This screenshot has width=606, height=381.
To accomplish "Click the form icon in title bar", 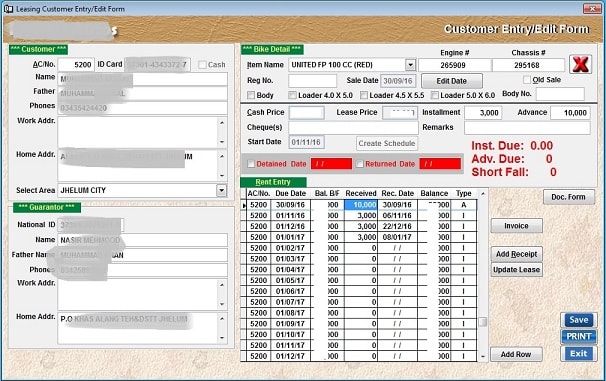I will point(8,9).
